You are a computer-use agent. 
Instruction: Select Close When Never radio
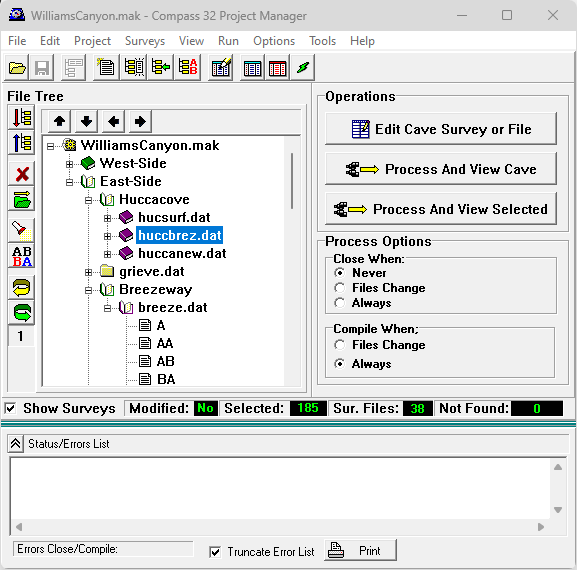click(340, 273)
